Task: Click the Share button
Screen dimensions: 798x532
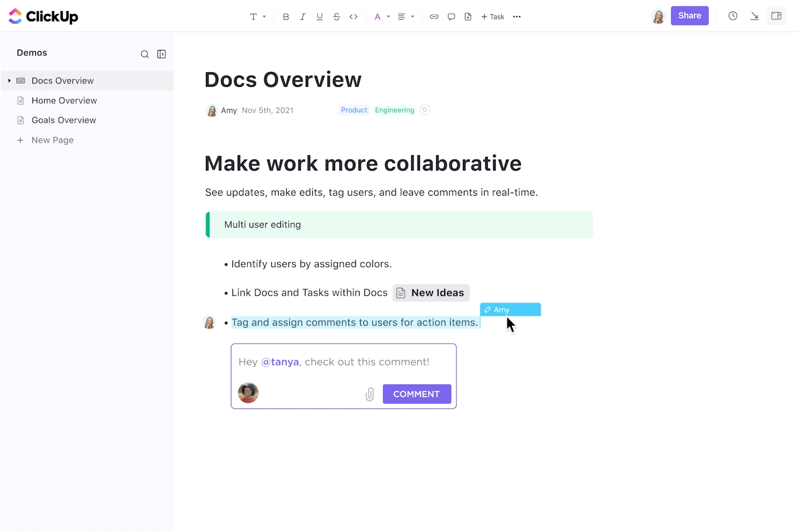Action: click(x=689, y=15)
